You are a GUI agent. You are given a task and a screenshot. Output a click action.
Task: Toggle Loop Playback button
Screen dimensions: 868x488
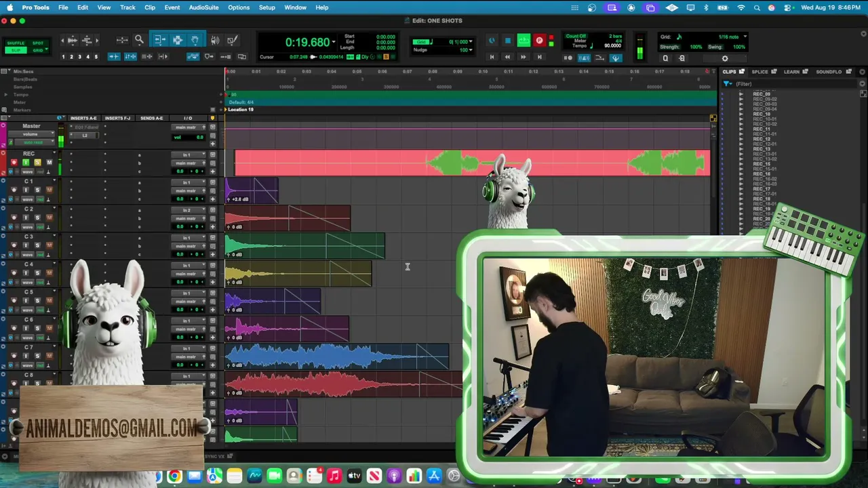coord(524,41)
